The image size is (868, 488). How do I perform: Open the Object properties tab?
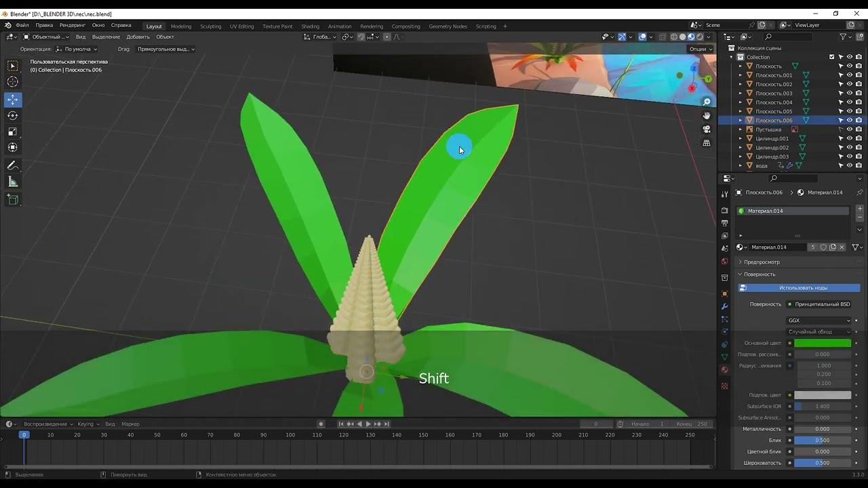click(724, 293)
